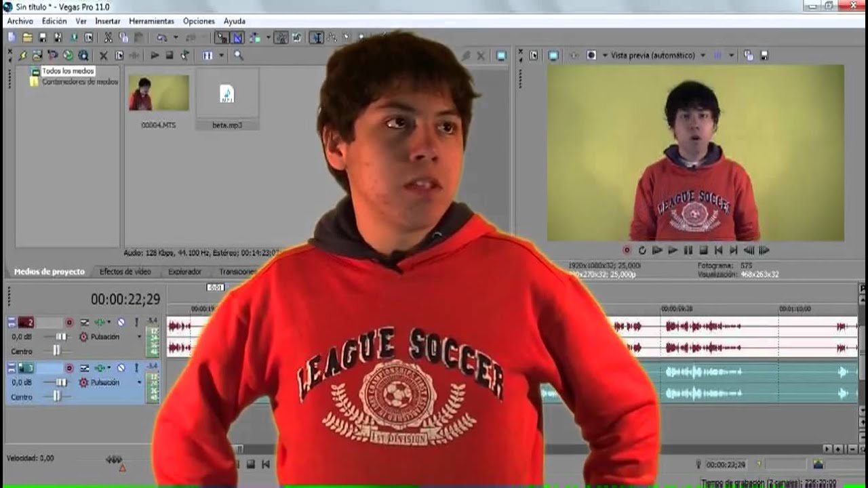Click the Get Media from Web globe icon
This screenshot has height=488, width=868.
[x=68, y=56]
